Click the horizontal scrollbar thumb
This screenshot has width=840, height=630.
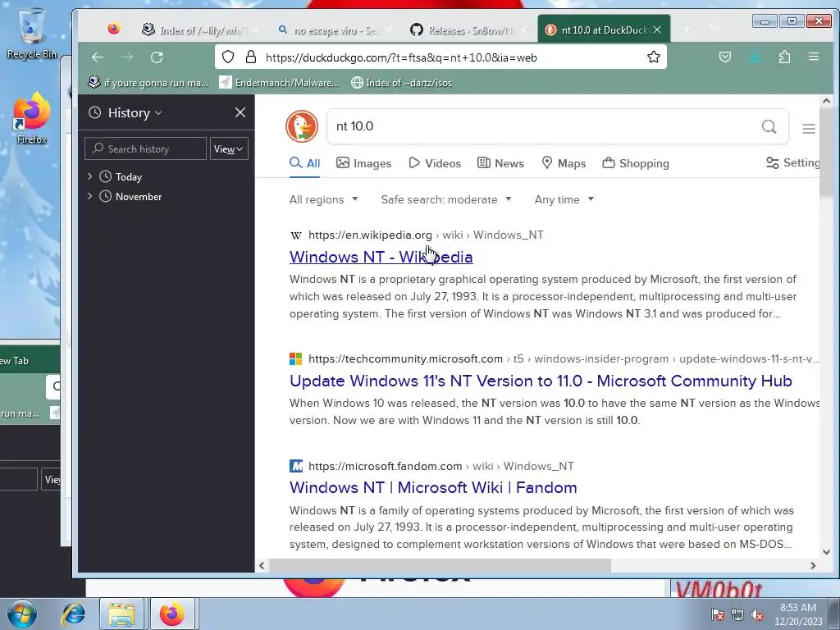[440, 565]
